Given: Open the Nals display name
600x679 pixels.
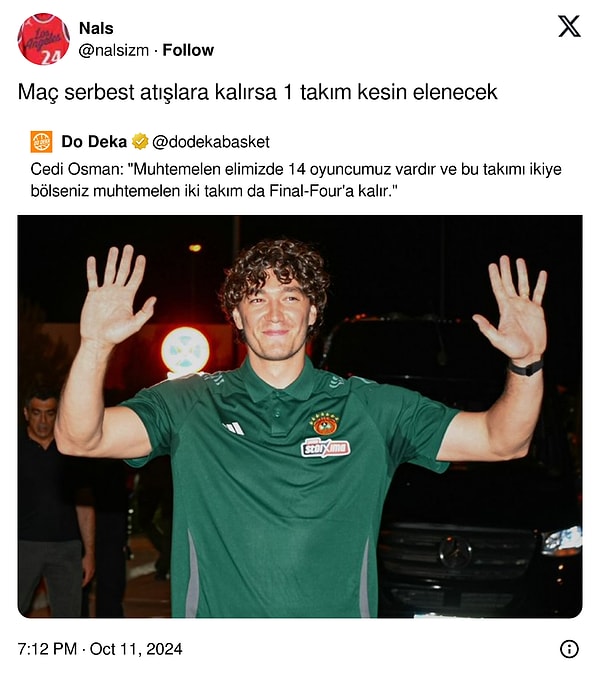Looking at the screenshot, I should tap(96, 29).
